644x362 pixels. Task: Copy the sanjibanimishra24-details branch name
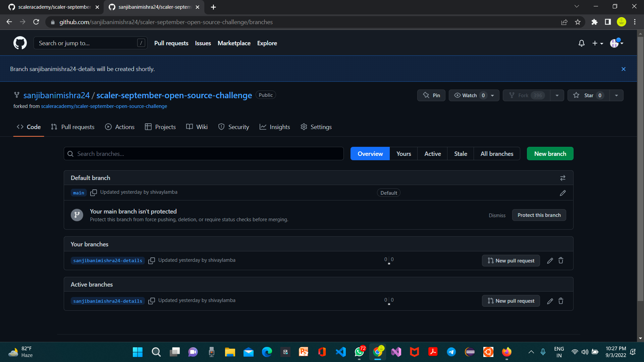click(x=152, y=260)
